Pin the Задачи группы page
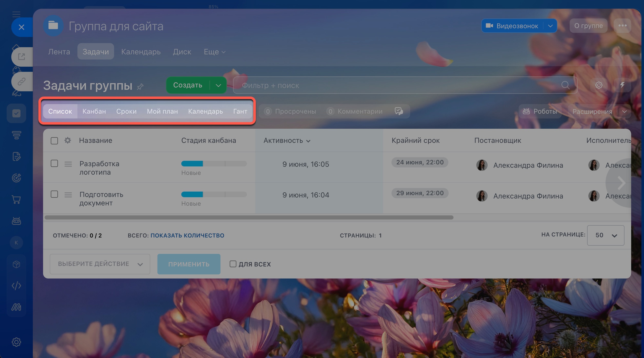This screenshot has width=644, height=358. click(140, 87)
